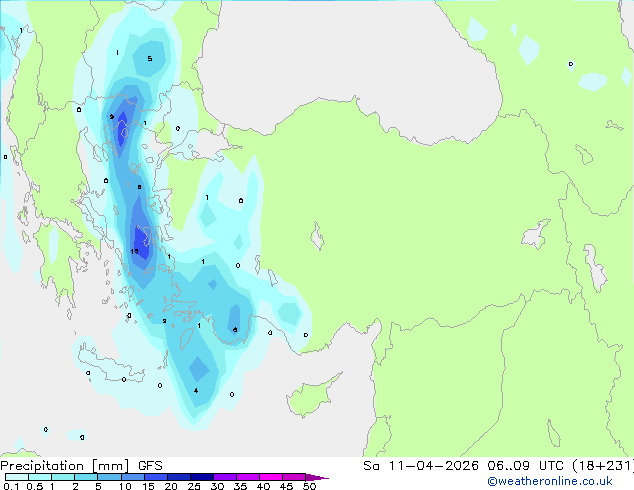The width and height of the screenshot is (634, 490).
Task: Click the map value '5' over Romania
Action: coord(150,59)
